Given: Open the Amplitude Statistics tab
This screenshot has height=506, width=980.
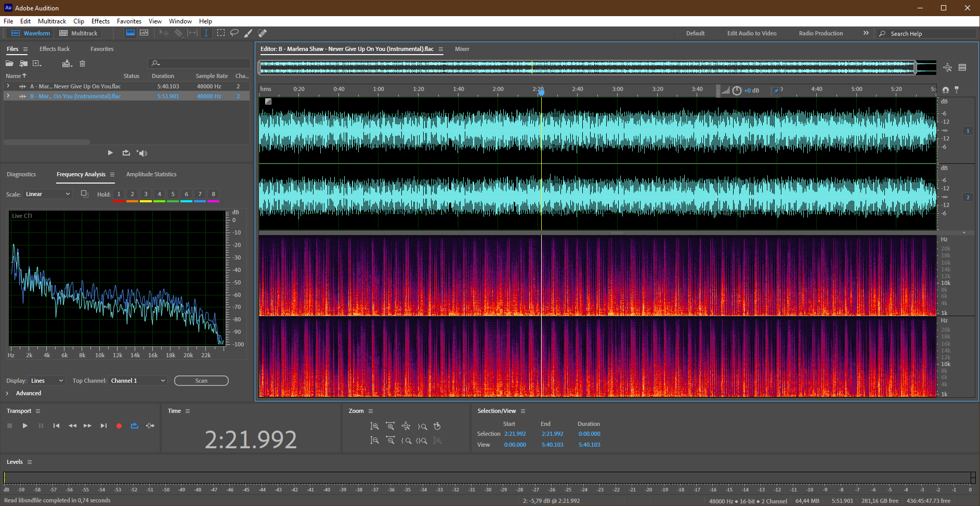Looking at the screenshot, I should (151, 174).
